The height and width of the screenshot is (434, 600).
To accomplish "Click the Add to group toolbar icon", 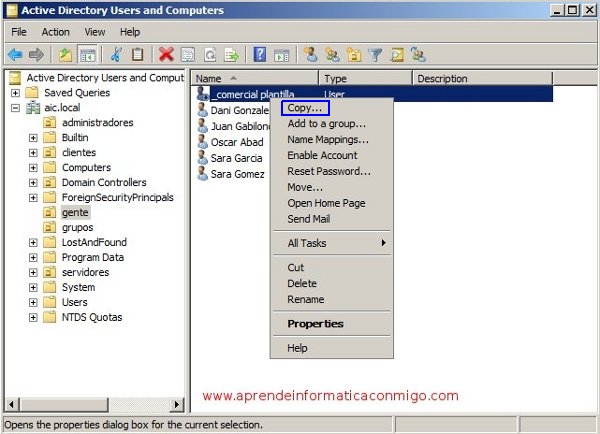I will coord(418,55).
